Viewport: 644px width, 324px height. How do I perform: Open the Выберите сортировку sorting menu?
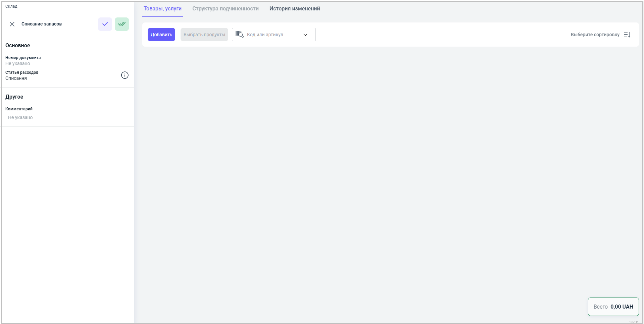pos(595,35)
